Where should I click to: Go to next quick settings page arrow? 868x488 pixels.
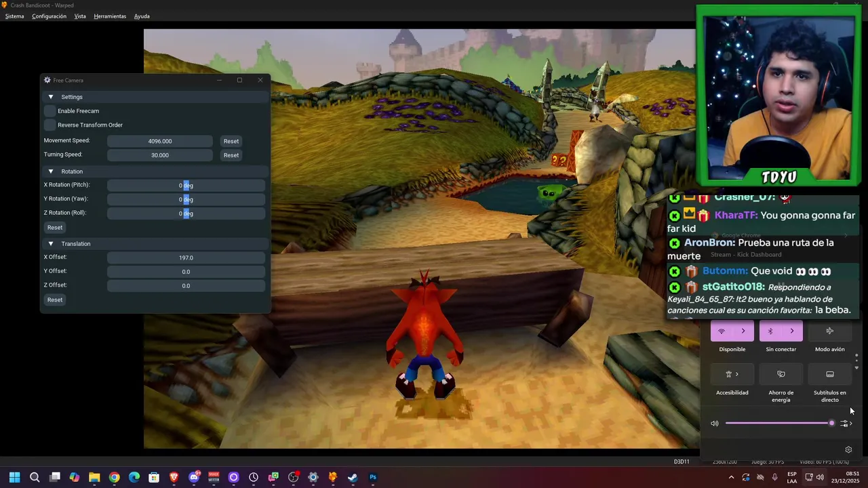tap(856, 367)
